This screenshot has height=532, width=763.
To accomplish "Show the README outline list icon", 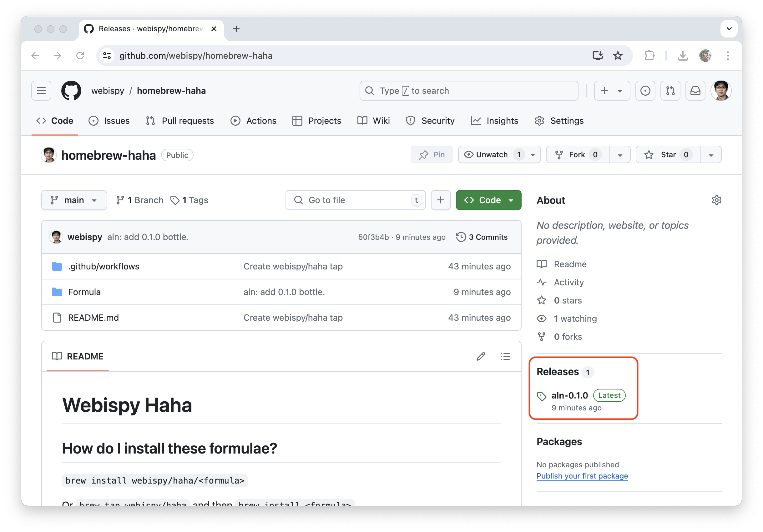I will (505, 356).
